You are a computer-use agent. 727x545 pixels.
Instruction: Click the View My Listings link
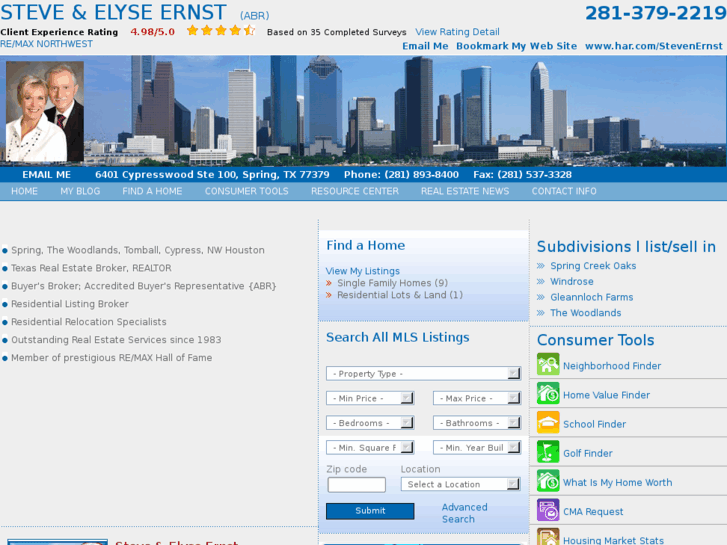363,271
